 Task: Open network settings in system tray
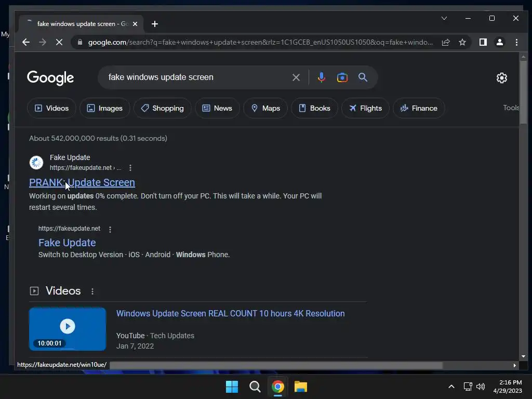pos(468,387)
